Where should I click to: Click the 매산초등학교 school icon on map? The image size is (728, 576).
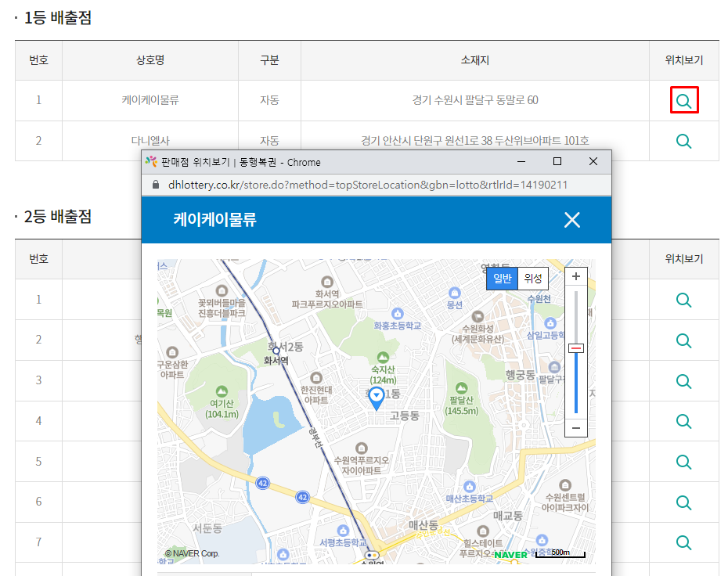[x=470, y=487]
